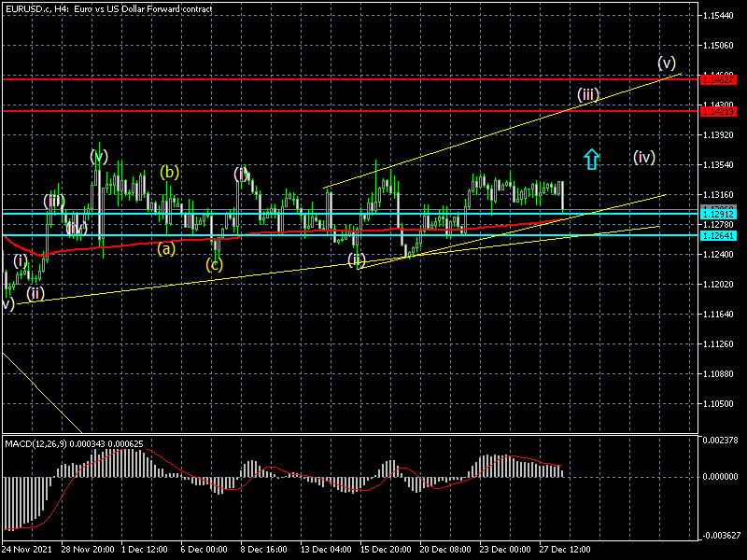Click the 1.12400 price axis value
The width and height of the screenshot is (747, 560).
(x=718, y=254)
